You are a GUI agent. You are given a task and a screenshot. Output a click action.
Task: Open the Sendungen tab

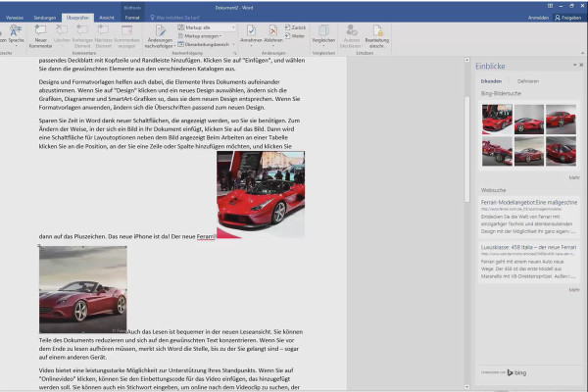pyautogui.click(x=45, y=18)
